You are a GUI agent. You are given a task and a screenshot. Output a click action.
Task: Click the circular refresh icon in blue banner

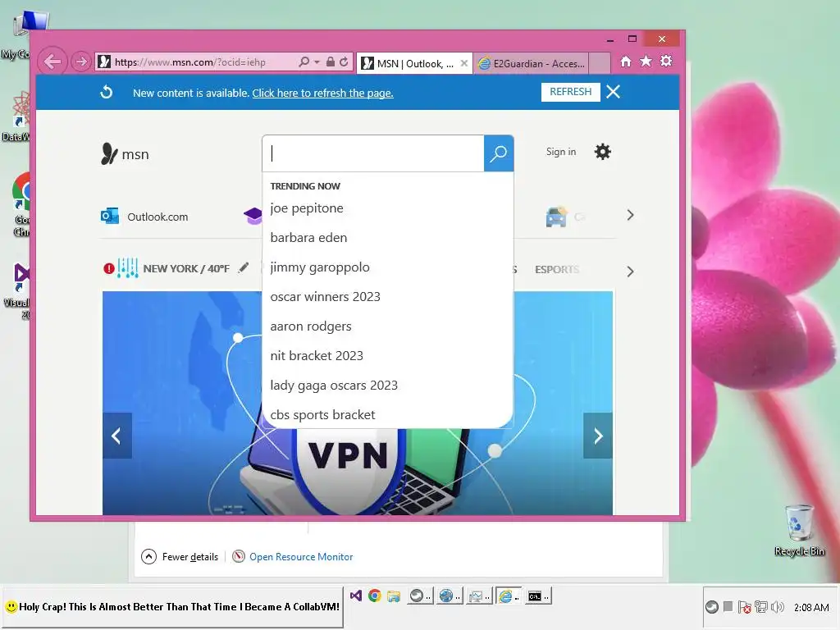(107, 92)
